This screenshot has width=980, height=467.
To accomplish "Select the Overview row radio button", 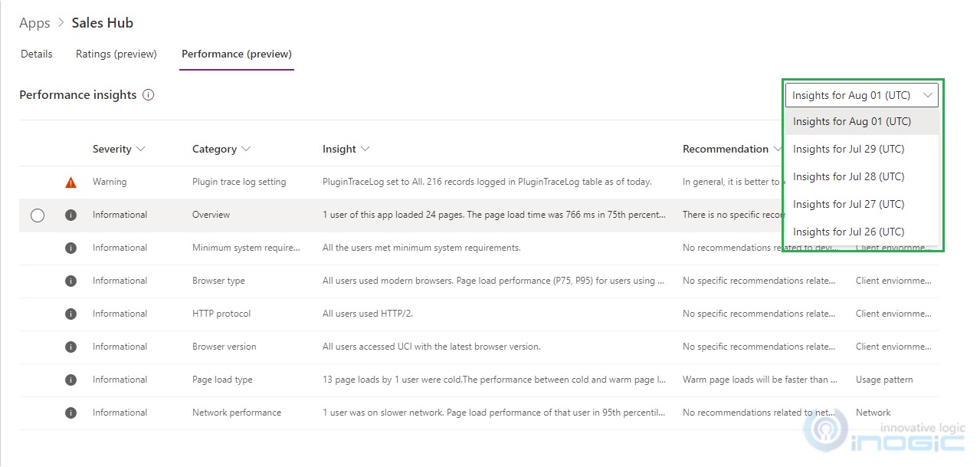I will [38, 215].
